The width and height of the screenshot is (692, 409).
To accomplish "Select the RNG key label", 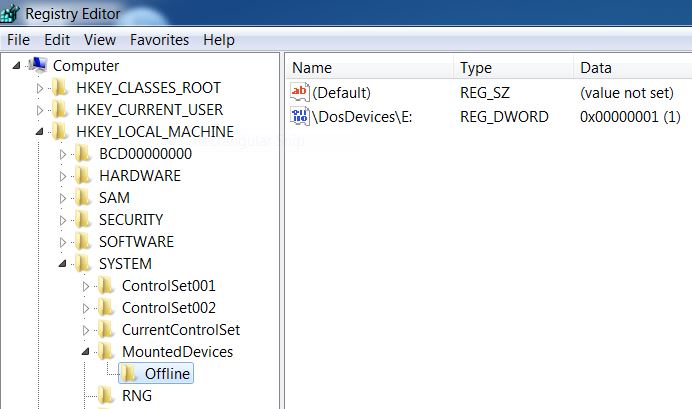I will (137, 396).
